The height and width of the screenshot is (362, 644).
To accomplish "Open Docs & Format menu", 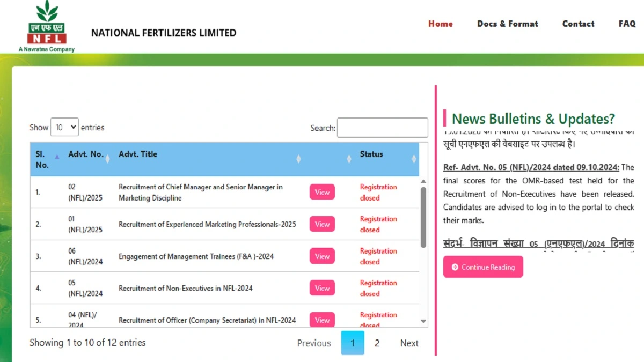I will [508, 24].
